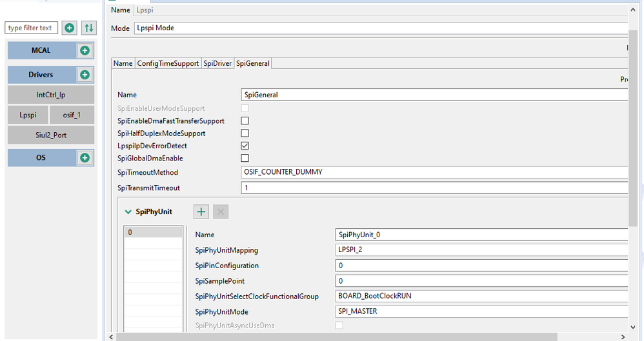The height and width of the screenshot is (341, 644).
Task: Open the osif_1 driver component
Action: (x=72, y=115)
